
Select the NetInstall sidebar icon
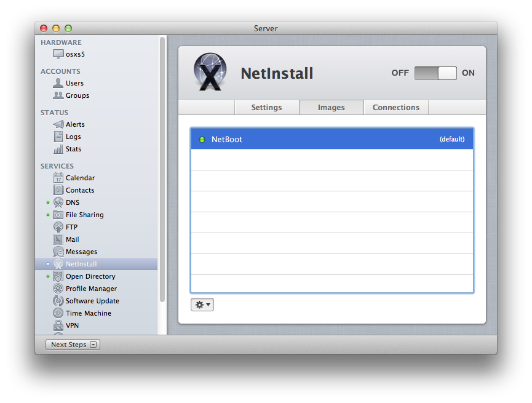click(x=58, y=264)
